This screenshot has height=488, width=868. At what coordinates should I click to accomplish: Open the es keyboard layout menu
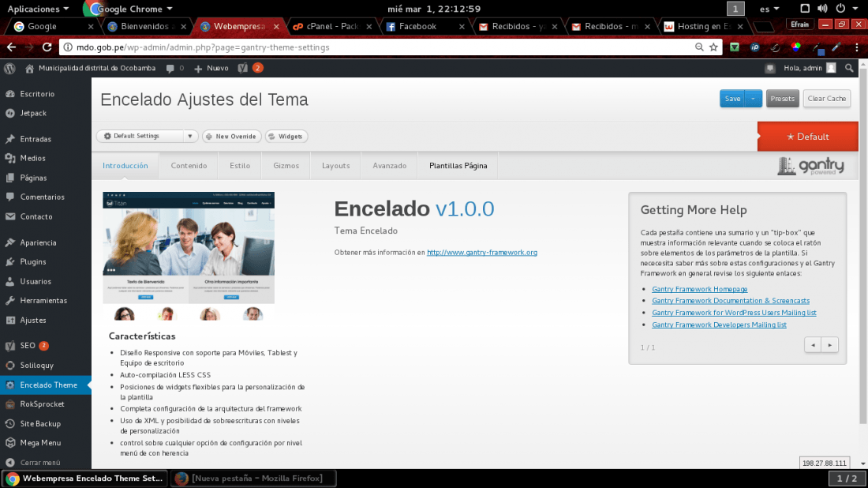(769, 9)
